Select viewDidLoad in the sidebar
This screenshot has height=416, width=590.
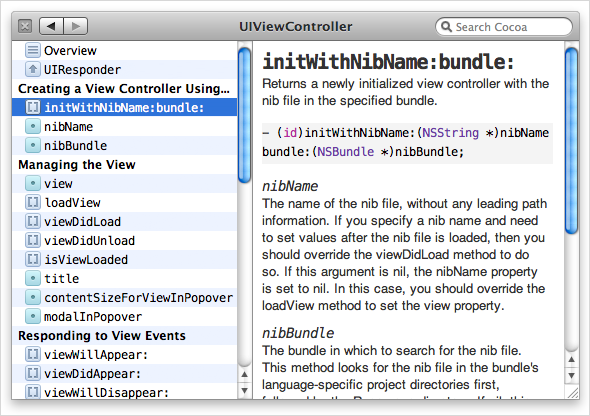[125, 222]
